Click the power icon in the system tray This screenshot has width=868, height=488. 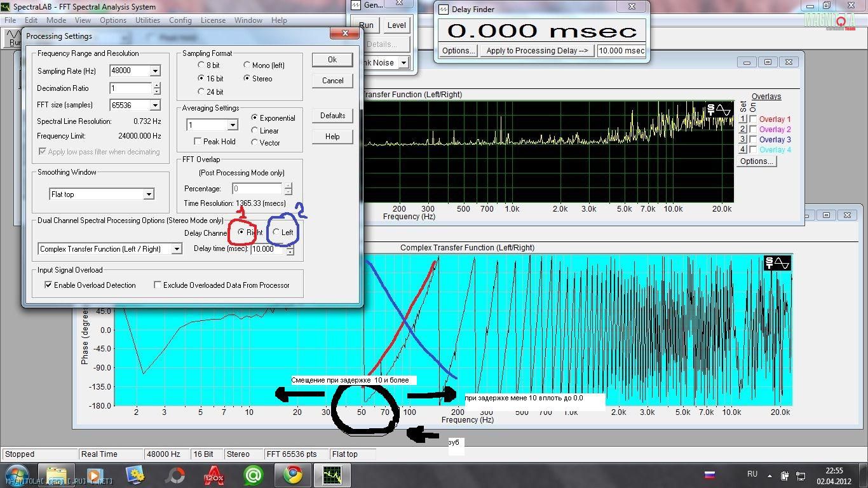click(786, 475)
